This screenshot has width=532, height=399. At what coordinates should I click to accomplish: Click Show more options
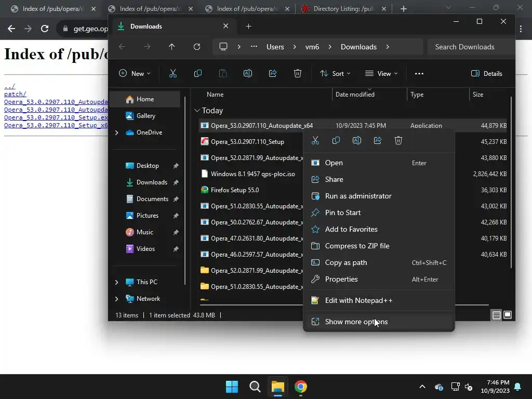379,322
